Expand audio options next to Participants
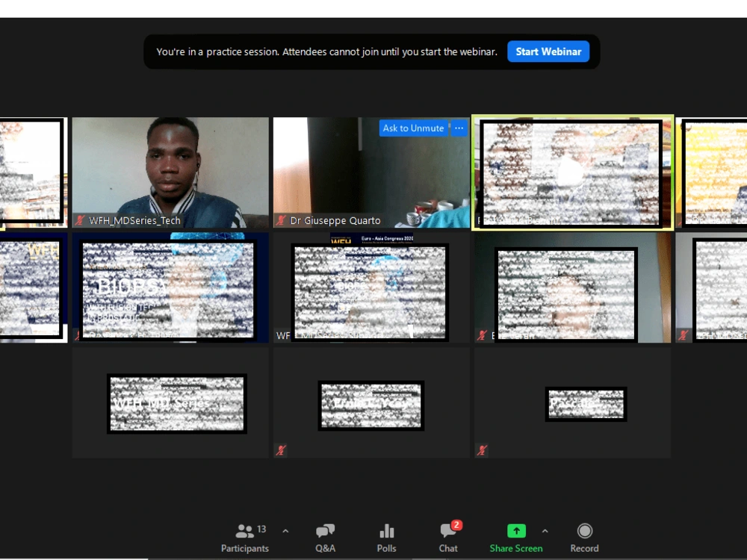The height and width of the screenshot is (560, 747). (x=285, y=530)
